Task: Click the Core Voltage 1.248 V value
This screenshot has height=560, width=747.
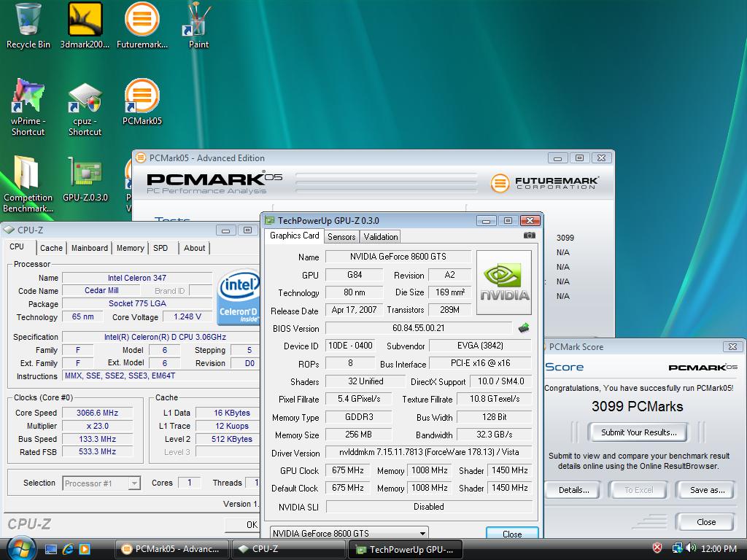Action: point(187,316)
